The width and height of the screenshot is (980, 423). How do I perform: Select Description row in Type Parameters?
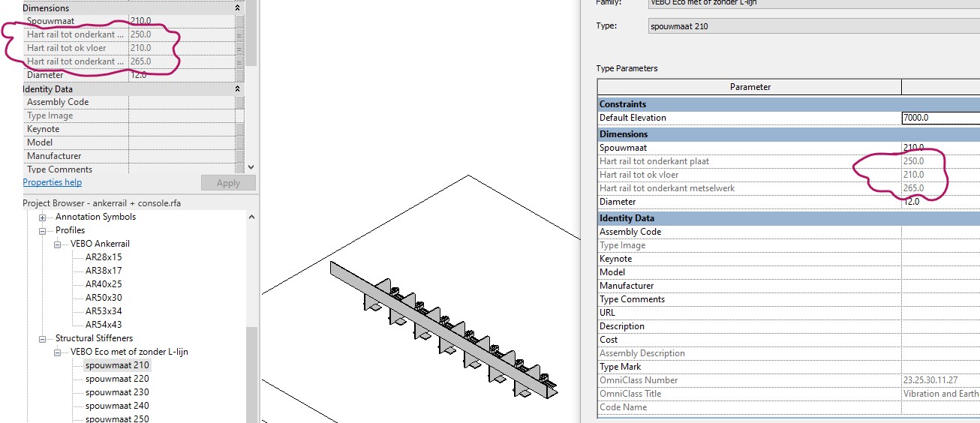click(x=789, y=326)
